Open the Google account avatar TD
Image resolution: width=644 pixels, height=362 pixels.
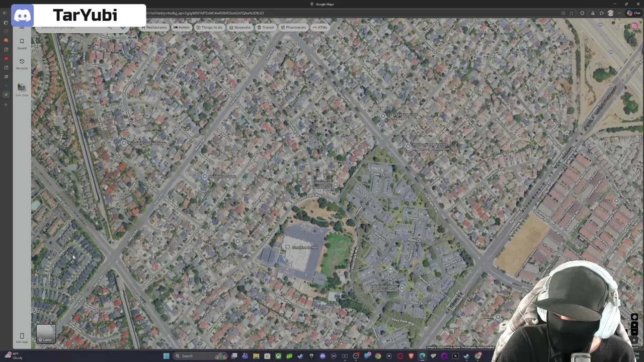coord(634,26)
